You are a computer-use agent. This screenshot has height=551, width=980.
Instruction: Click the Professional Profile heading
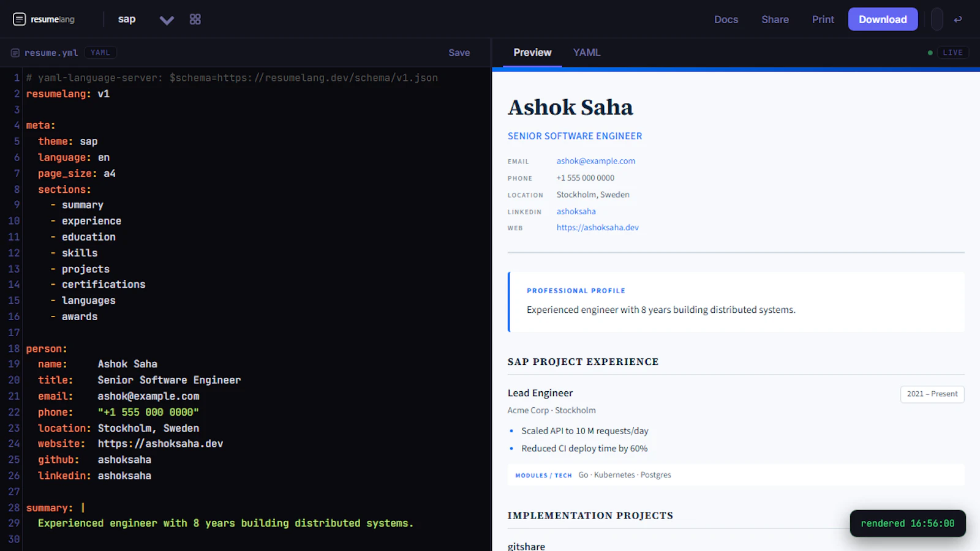(x=576, y=291)
